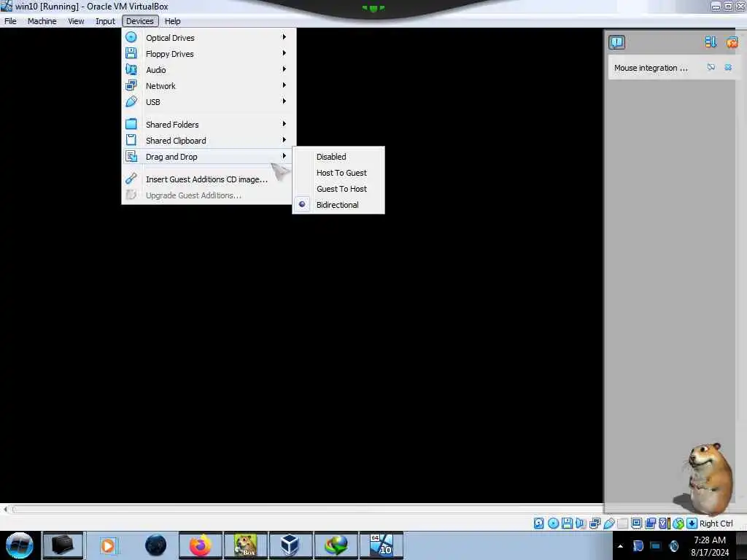This screenshot has height=560, width=747.
Task: Click the sort notifications icon
Action: [x=711, y=42]
